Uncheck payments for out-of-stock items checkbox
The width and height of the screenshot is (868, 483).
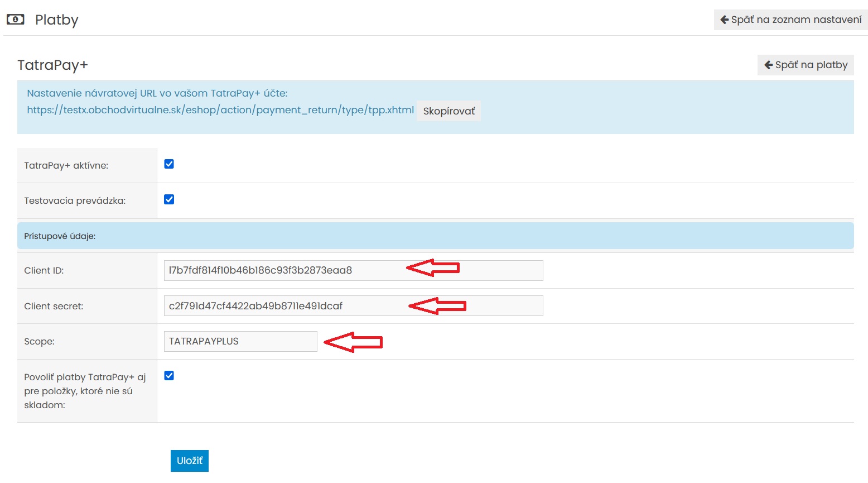[x=169, y=376]
